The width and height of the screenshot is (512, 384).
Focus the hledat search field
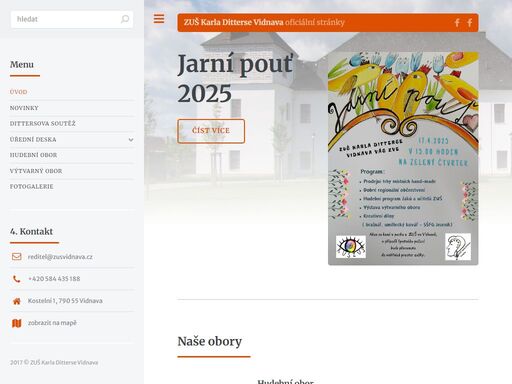[72, 19]
